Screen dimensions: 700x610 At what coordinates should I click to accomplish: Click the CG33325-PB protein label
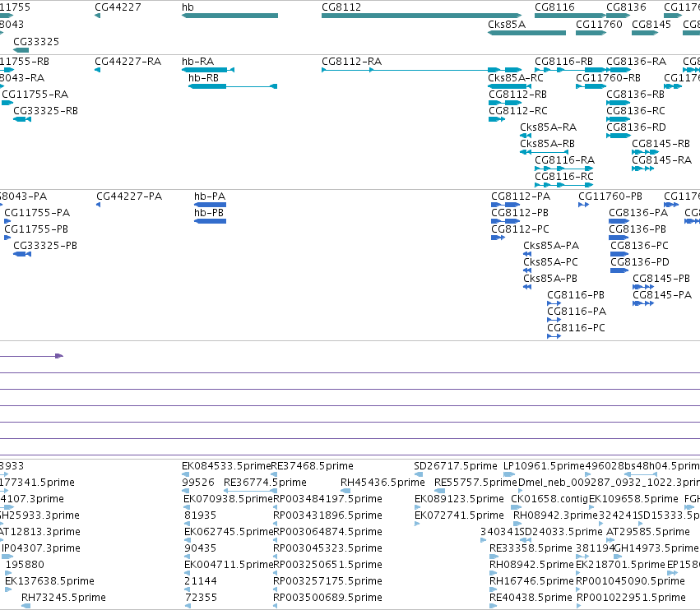pyautogui.click(x=45, y=246)
